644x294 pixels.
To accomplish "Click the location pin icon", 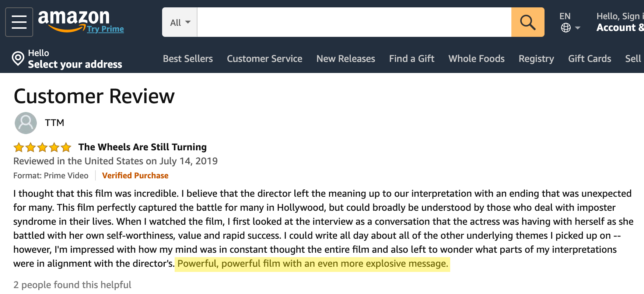I will point(18,58).
